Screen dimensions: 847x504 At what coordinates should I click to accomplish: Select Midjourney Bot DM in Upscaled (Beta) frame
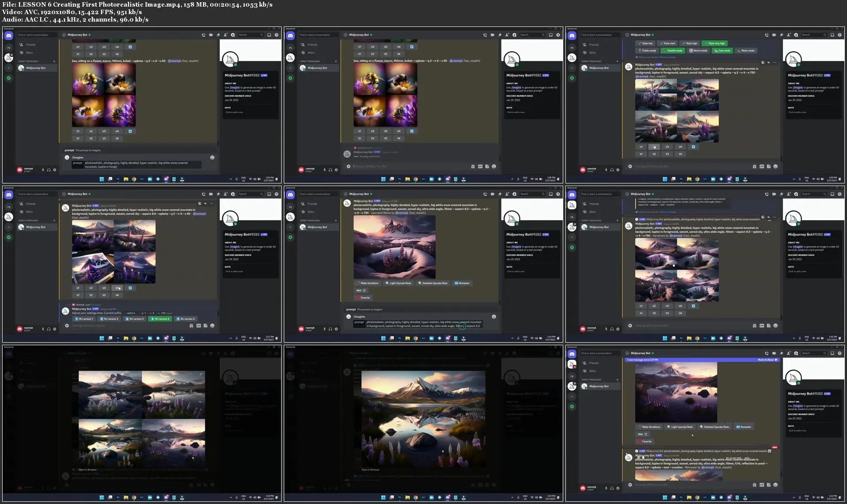[x=318, y=227]
